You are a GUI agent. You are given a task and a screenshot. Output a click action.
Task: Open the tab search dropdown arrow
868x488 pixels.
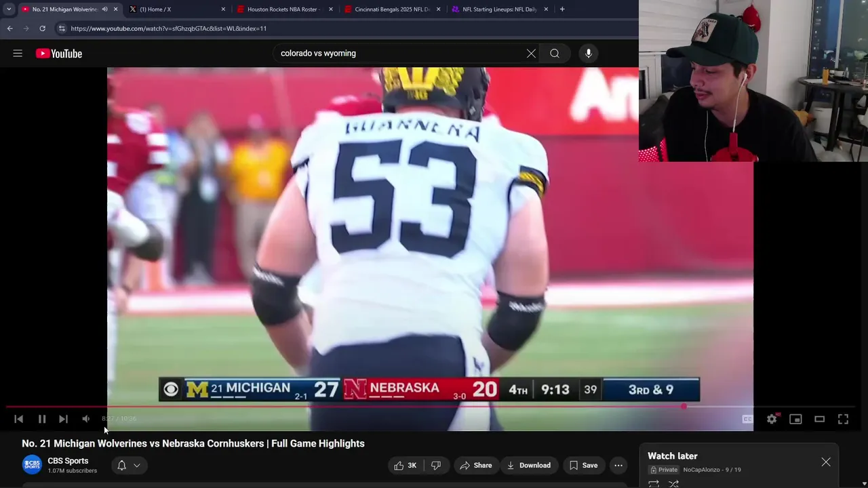(x=9, y=9)
